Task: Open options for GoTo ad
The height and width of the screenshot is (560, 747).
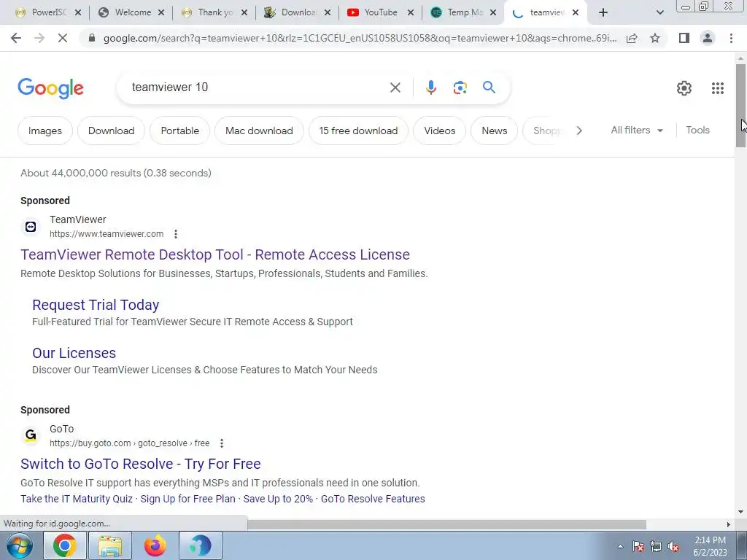Action: 222,443
